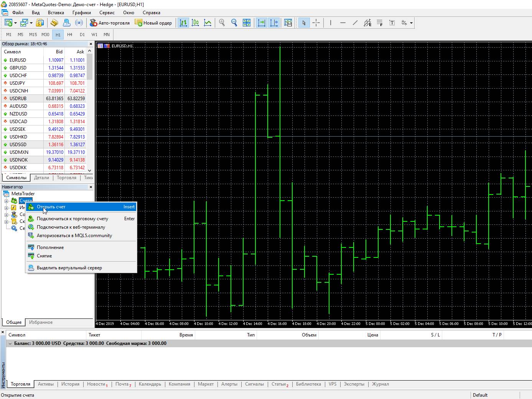This screenshot has width=532, height=399.
Task: Toggle chart auto-scroll to latest bar
Action: click(x=262, y=23)
